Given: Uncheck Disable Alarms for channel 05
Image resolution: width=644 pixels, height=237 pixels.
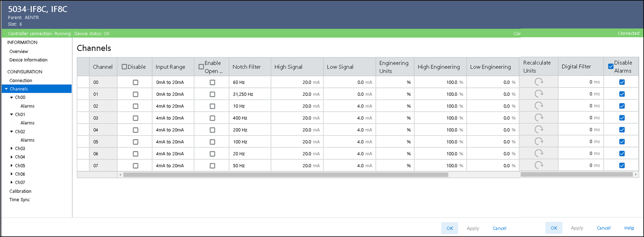Looking at the screenshot, I should click(x=622, y=142).
